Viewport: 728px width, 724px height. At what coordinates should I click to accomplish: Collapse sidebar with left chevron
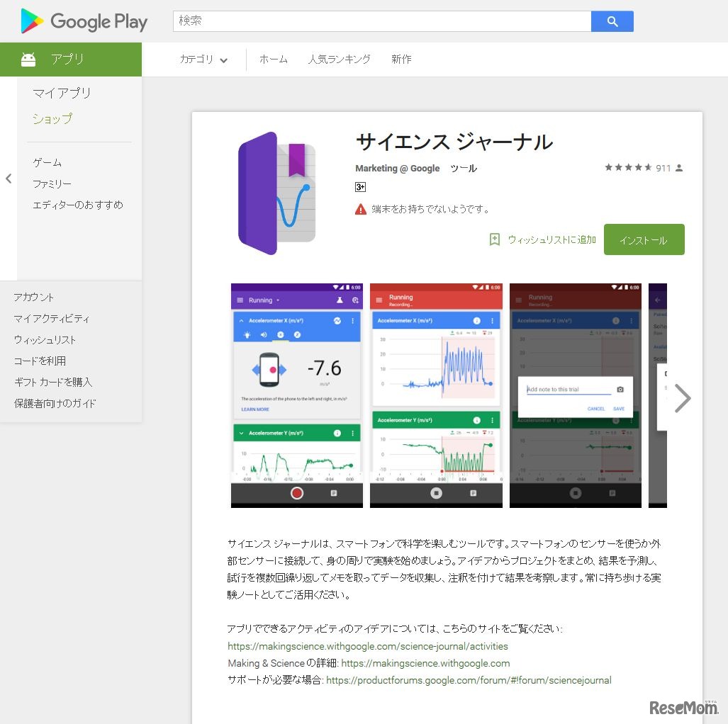click(9, 179)
